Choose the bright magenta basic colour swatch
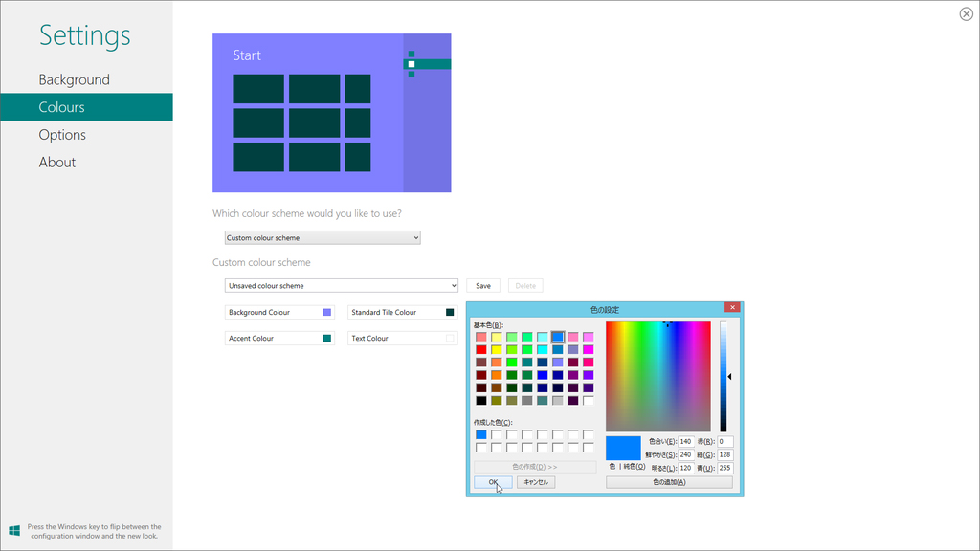The height and width of the screenshot is (551, 980). click(x=589, y=349)
